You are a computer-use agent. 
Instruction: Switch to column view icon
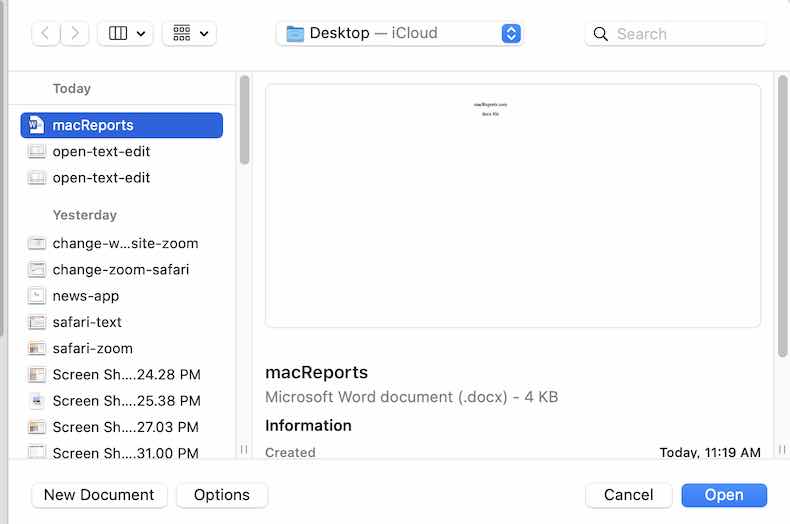coord(118,34)
